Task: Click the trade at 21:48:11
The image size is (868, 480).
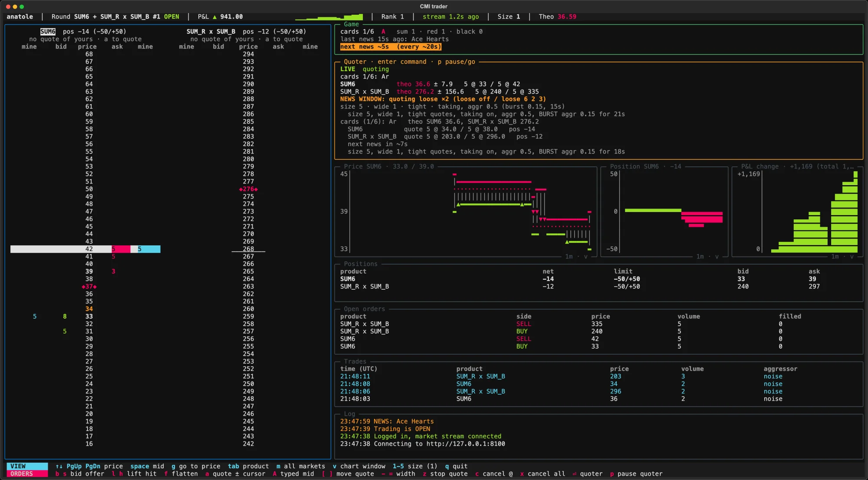Action: 599,376
